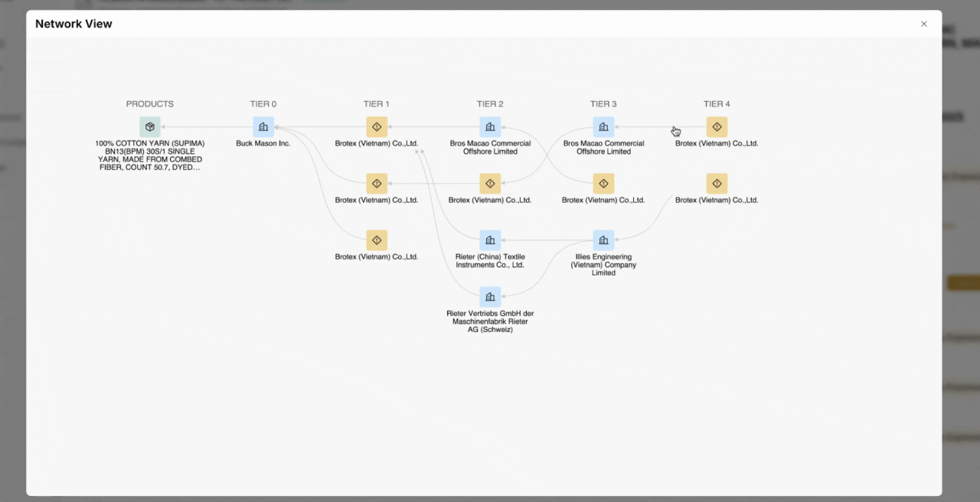Image resolution: width=980 pixels, height=502 pixels.
Task: Click the 100% Cotton Yarn product description text
Action: point(150,155)
